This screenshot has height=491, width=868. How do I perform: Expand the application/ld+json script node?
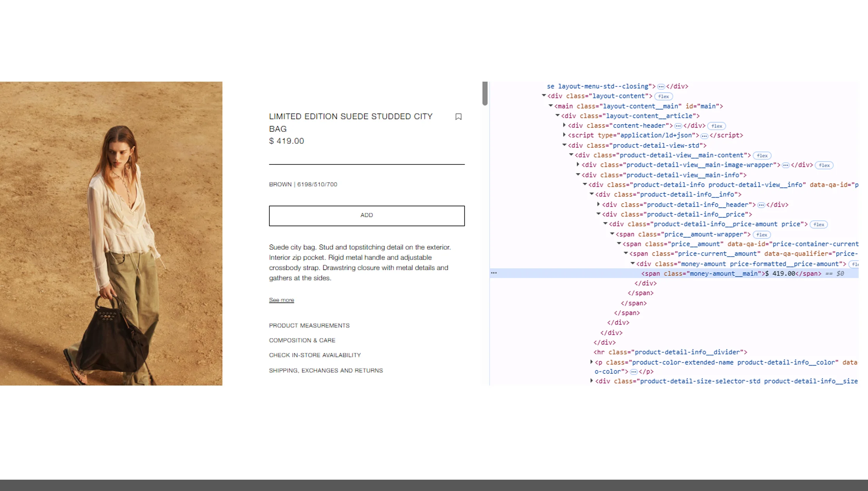(x=564, y=135)
